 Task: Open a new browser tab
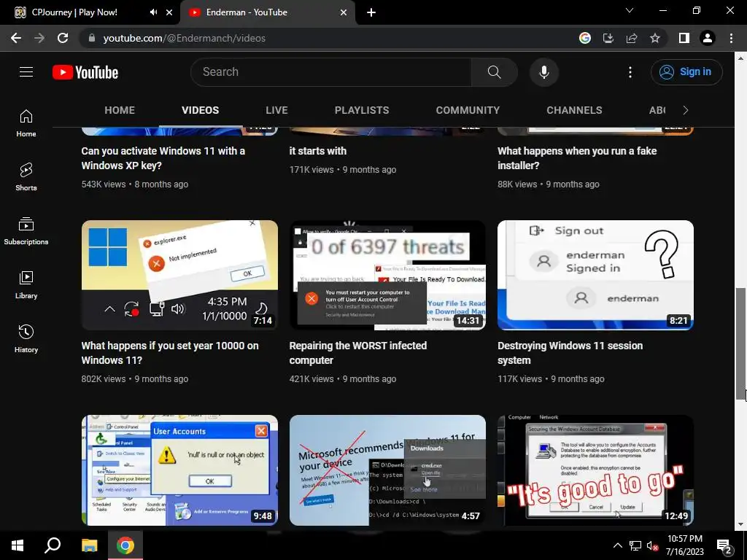tap(371, 12)
